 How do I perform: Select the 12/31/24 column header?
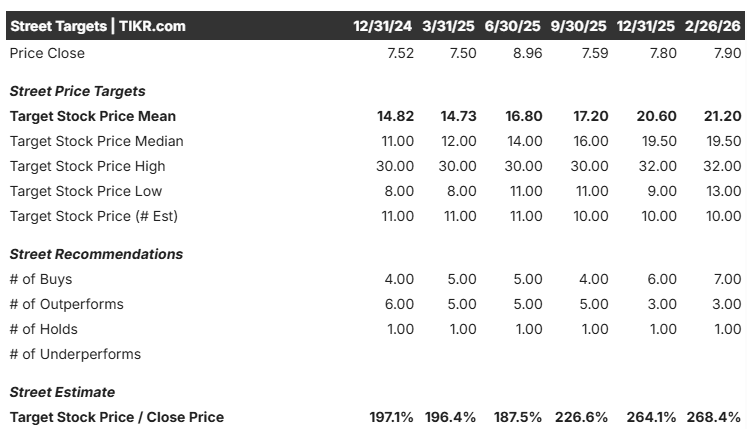pos(384,26)
